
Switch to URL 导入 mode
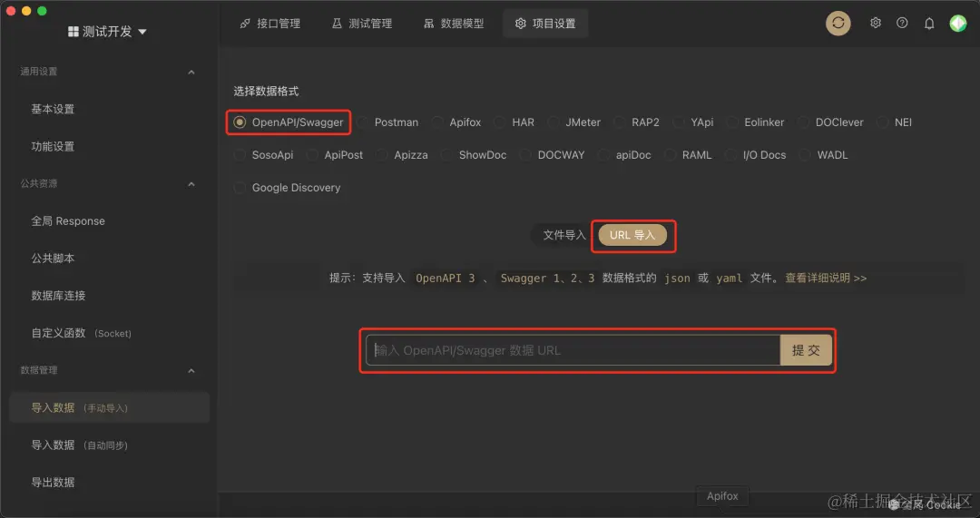tap(632, 235)
